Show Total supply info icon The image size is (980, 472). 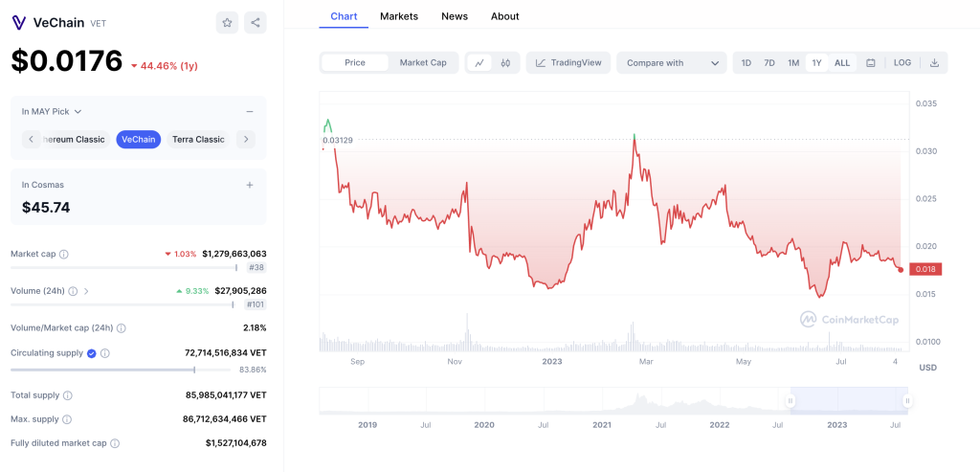point(68,395)
